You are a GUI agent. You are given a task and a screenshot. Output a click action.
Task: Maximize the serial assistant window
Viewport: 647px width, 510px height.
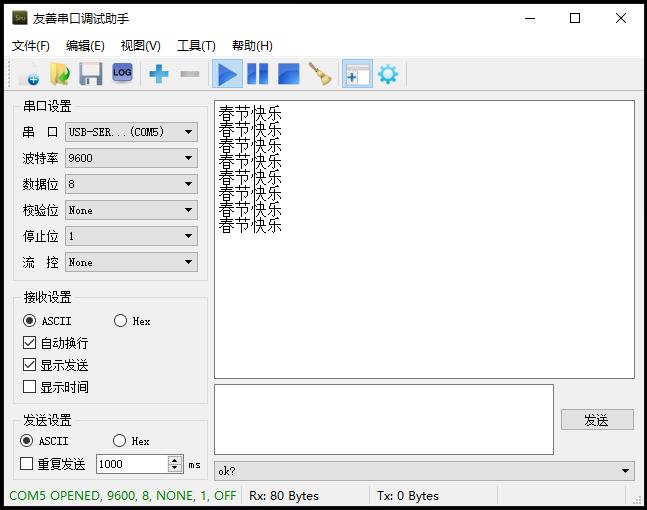tap(575, 18)
